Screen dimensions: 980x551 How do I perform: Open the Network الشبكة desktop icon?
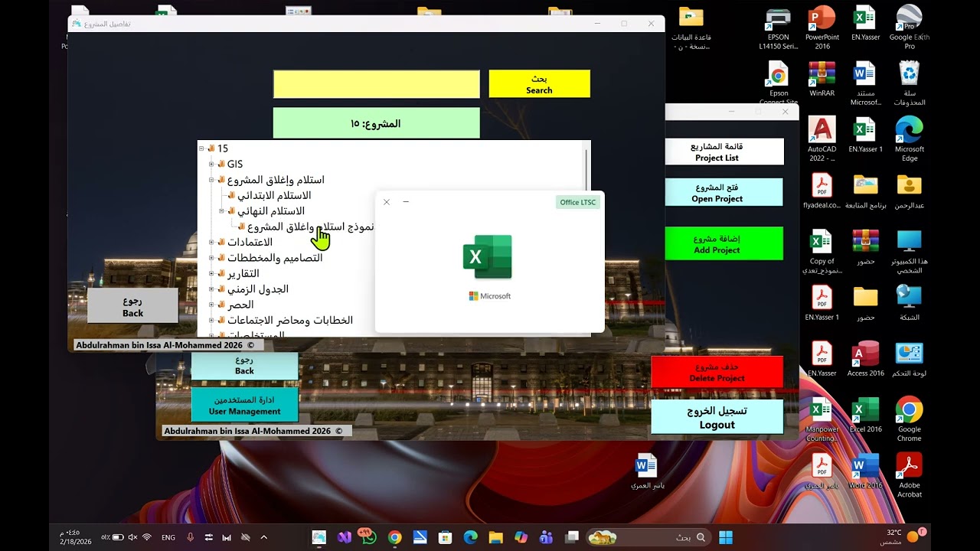[x=909, y=303]
